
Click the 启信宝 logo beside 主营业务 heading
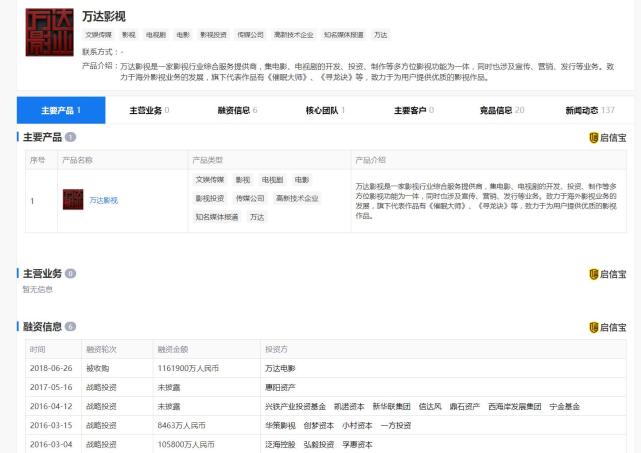(x=607, y=274)
